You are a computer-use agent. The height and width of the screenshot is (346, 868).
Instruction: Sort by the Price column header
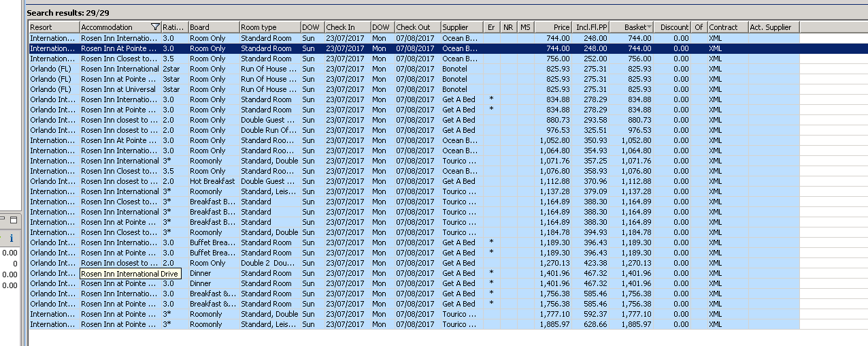tap(553, 27)
